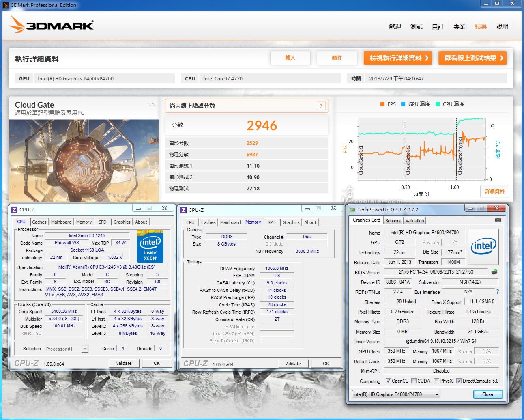524x420 pixels.
Task: Switch to Caches tab in left CPU-Z window
Action: pos(39,222)
